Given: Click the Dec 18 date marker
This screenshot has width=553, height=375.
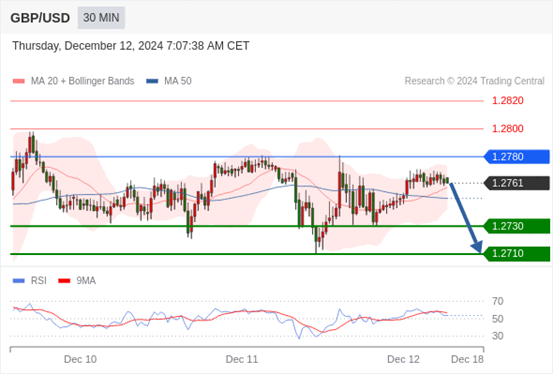Looking at the screenshot, I should coord(467,359).
